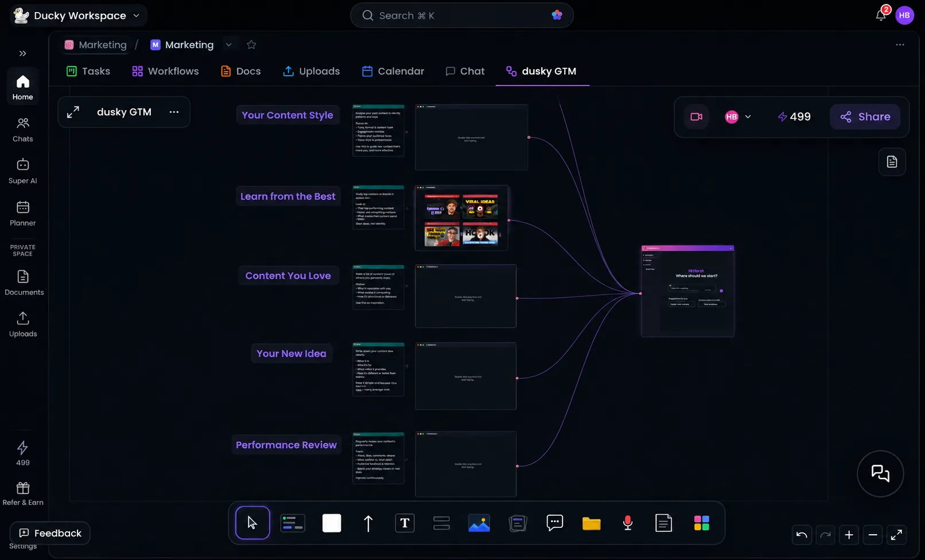Undo the last canvas action
925x560 pixels.
pyautogui.click(x=802, y=535)
